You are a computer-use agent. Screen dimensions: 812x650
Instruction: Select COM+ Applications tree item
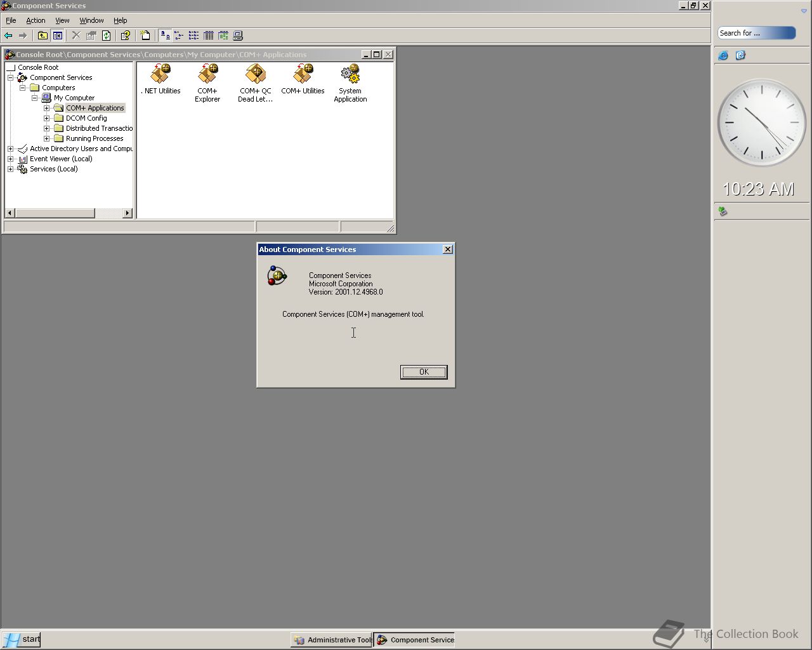pos(95,108)
